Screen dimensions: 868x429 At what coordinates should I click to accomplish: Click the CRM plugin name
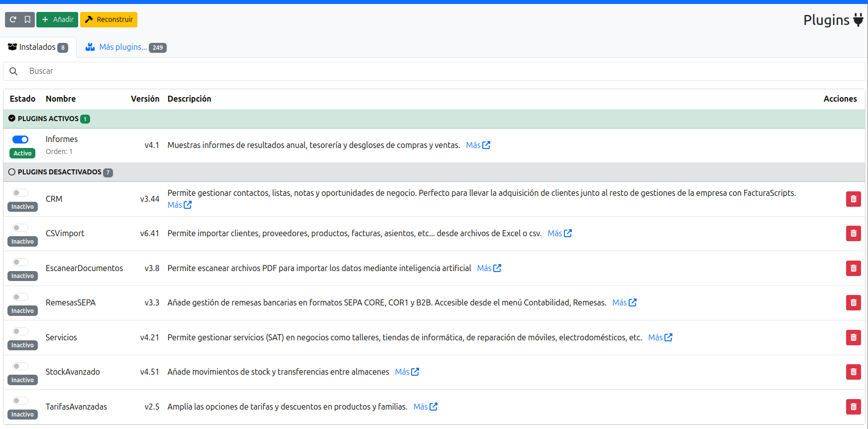[x=54, y=199]
